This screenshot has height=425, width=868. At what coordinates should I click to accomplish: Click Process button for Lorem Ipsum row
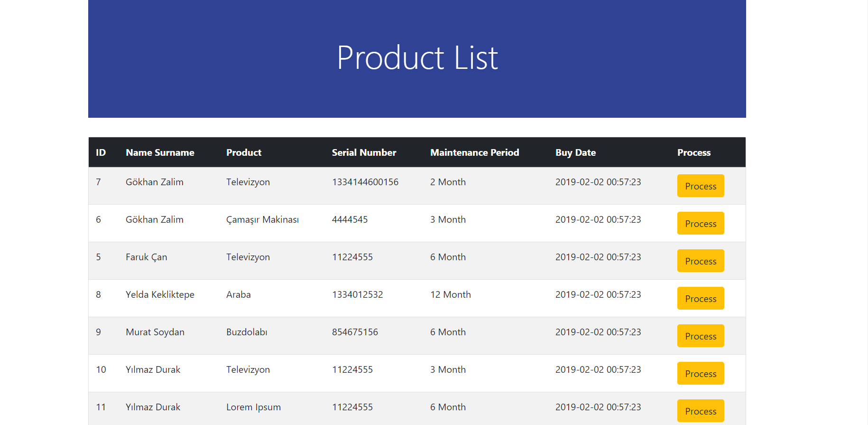pyautogui.click(x=701, y=411)
